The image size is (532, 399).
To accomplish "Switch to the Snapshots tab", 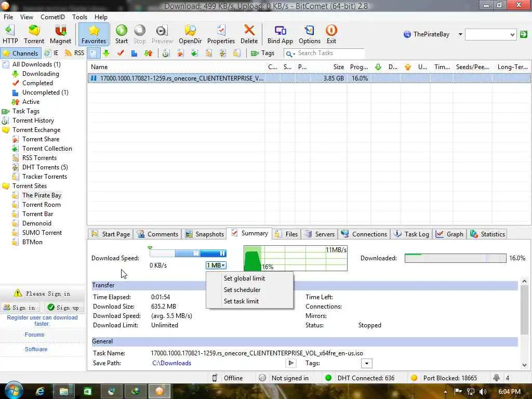I will coord(205,234).
